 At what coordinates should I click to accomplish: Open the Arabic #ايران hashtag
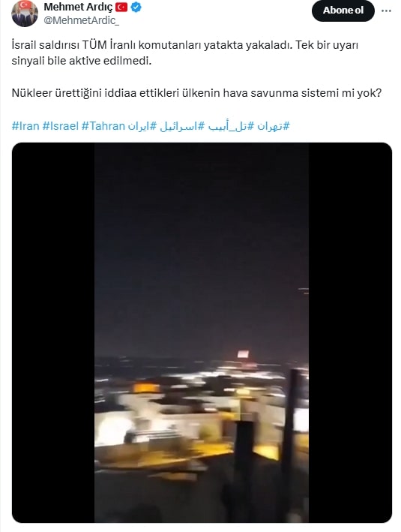(x=142, y=126)
